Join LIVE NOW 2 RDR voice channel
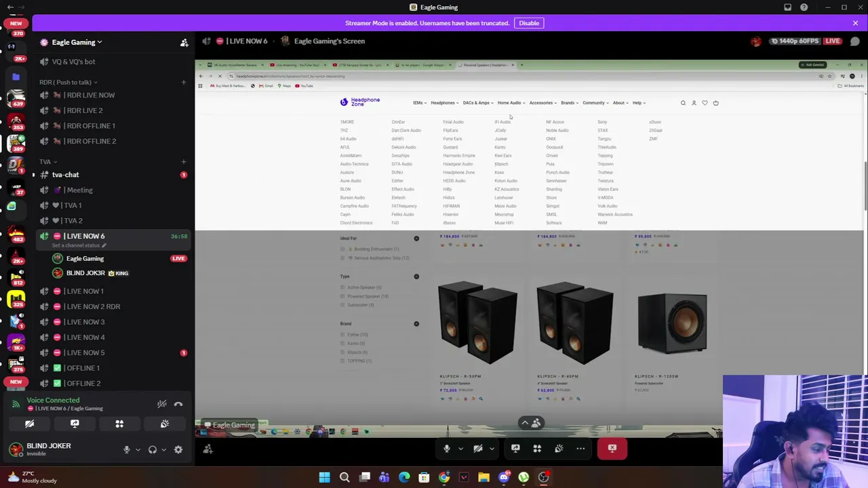 [x=113, y=306]
